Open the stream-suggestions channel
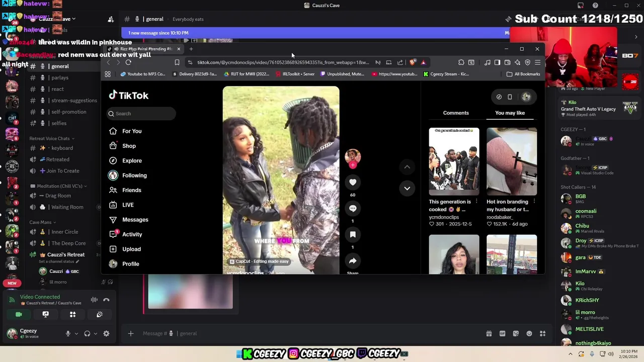Viewport: 644px width, 362px height. tap(64, 101)
